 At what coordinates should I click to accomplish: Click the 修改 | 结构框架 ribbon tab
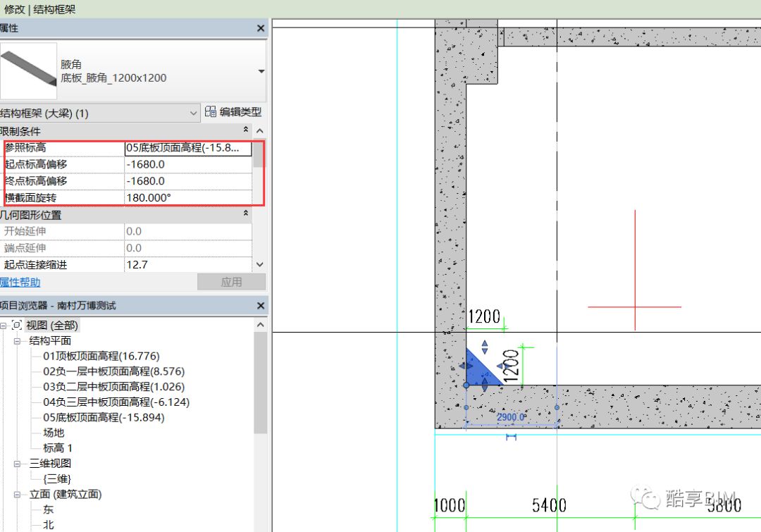(39, 9)
